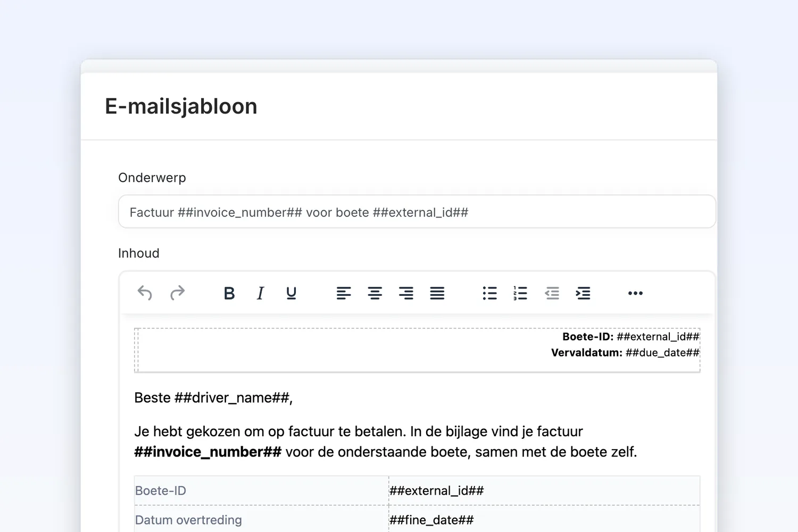Insert a numbered list
This screenshot has height=532, width=798.
pos(520,293)
